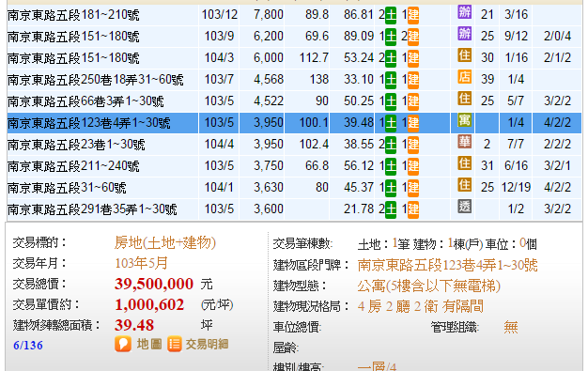Click detail address 南京東路五段123巷4弄1~30號
Image resolution: width=588 pixels, height=371 pixels.
click(x=448, y=266)
